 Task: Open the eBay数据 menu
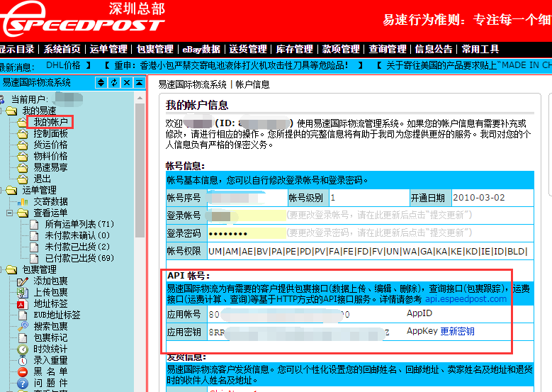(201, 49)
